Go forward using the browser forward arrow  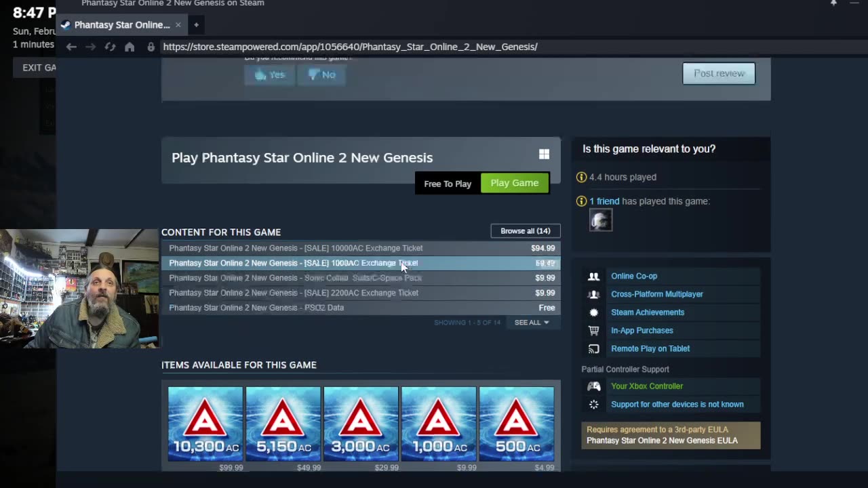90,47
